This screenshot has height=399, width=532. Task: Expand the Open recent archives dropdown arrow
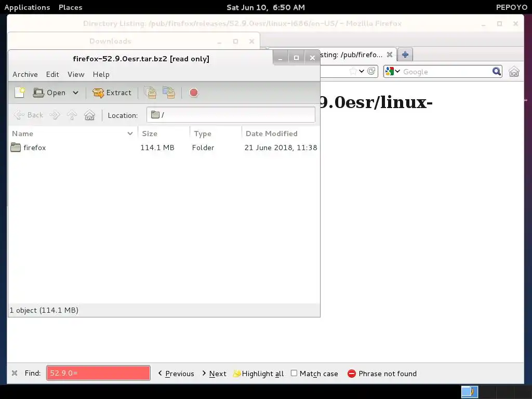pyautogui.click(x=76, y=92)
